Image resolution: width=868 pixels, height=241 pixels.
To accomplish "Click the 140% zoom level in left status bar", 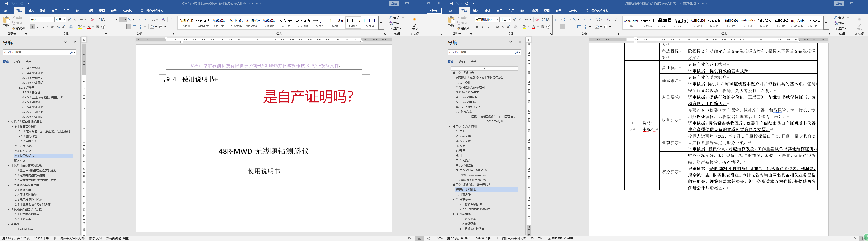I will click(x=439, y=238).
